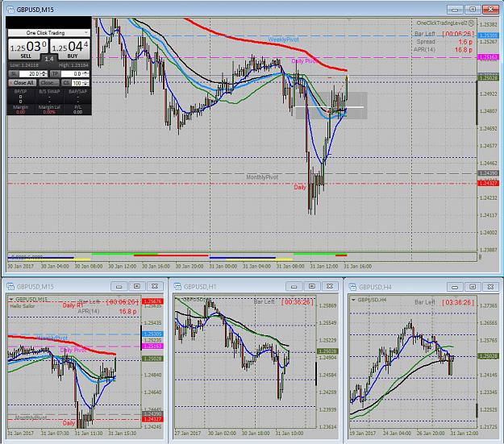Close the small GBPUSD,M15 window
This screenshot has height=444, width=504.
155,286
